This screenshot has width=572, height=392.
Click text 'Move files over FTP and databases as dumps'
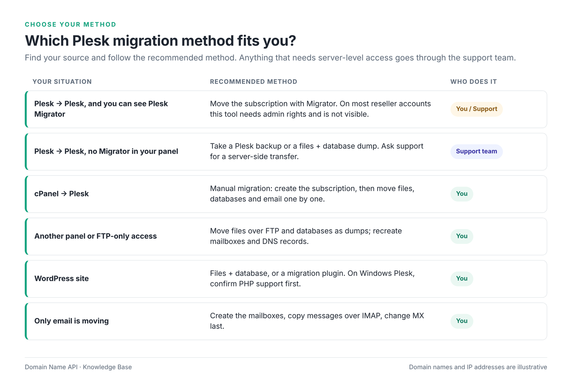(x=289, y=231)
